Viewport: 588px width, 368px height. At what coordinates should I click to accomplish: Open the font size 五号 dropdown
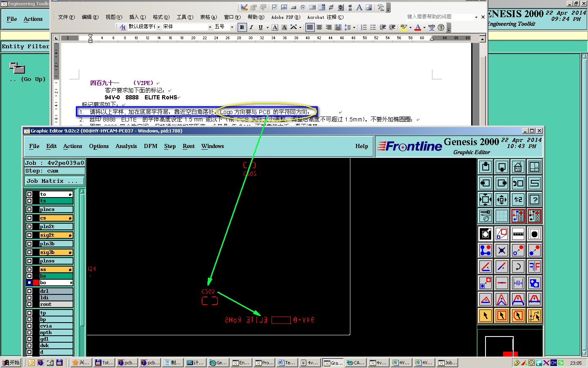[232, 27]
